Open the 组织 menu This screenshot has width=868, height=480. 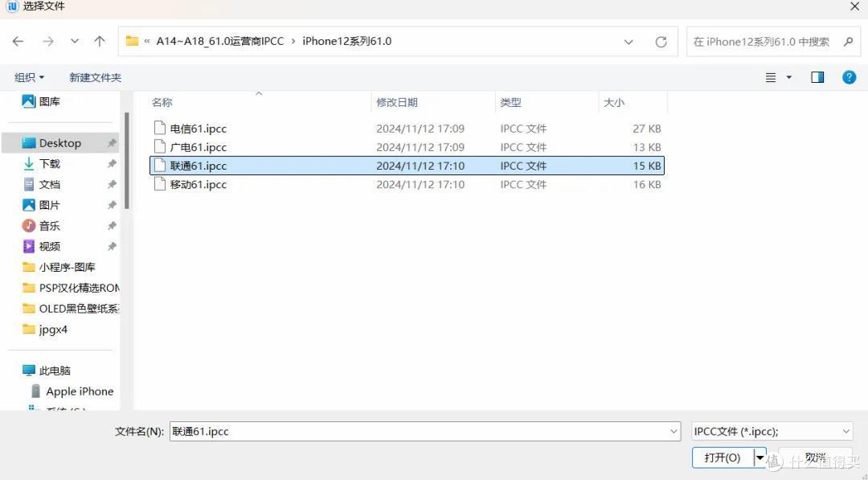(x=30, y=77)
